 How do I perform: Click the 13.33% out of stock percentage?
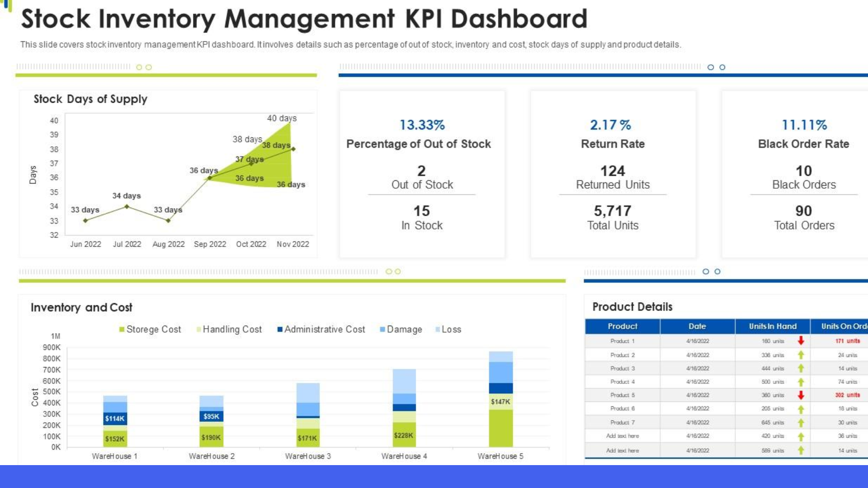coord(422,125)
